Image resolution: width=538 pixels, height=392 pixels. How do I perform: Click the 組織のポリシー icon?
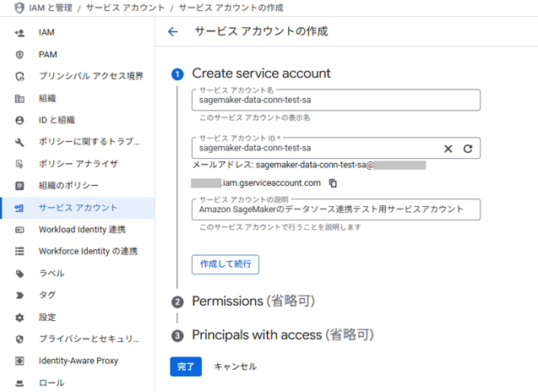click(x=19, y=186)
